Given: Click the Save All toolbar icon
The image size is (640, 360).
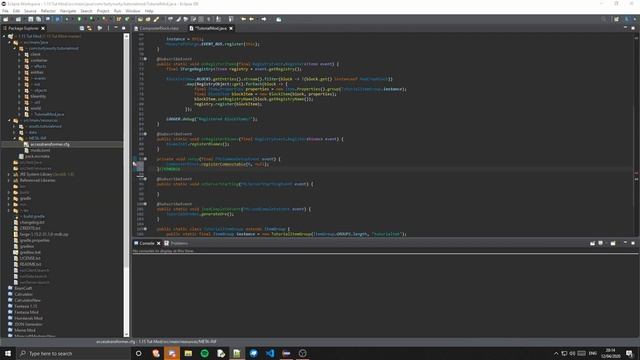Looking at the screenshot, I should [38, 19].
